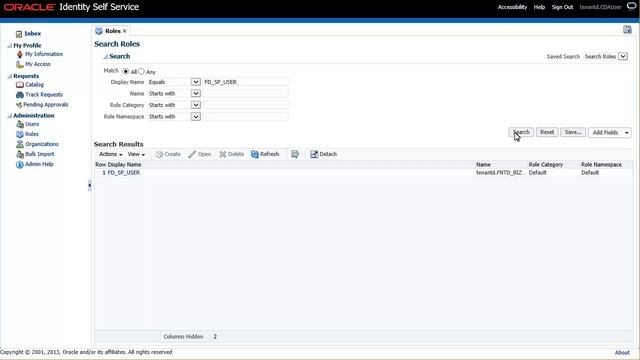
Task: Click the Display Name column header
Action: 124,165
